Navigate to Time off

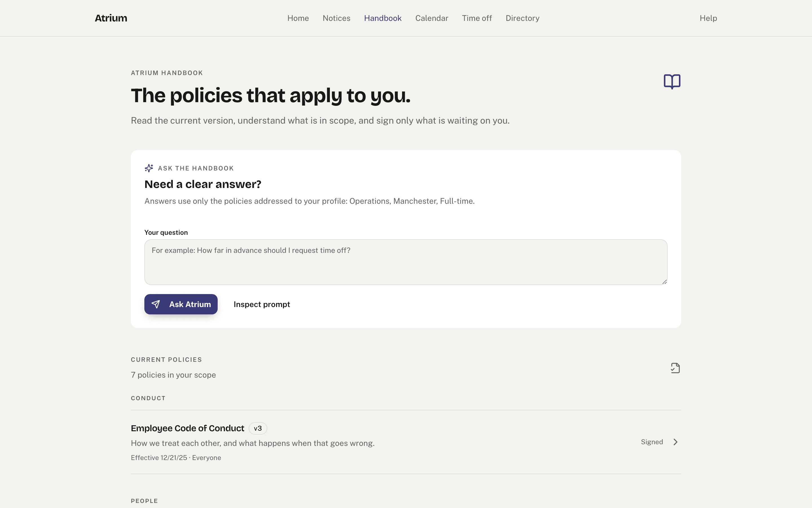[x=477, y=18]
